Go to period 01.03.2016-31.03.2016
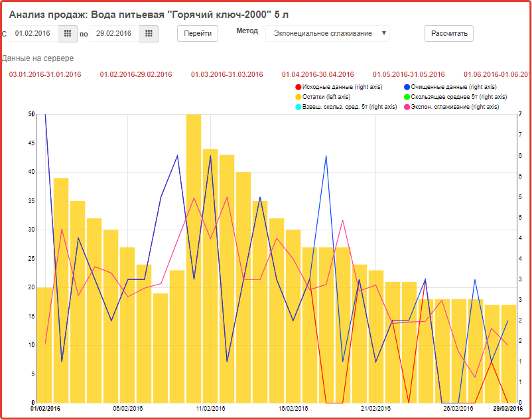This screenshot has width=532, height=420. pos(227,74)
